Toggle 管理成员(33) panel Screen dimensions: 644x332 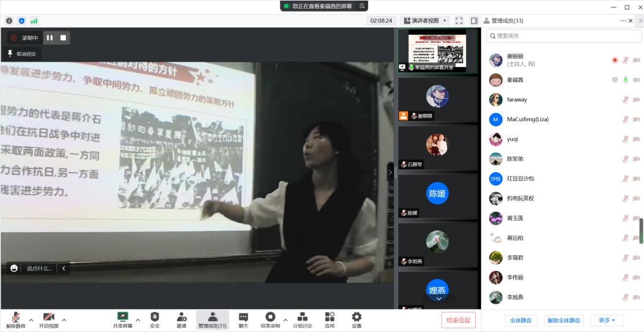[x=212, y=320]
